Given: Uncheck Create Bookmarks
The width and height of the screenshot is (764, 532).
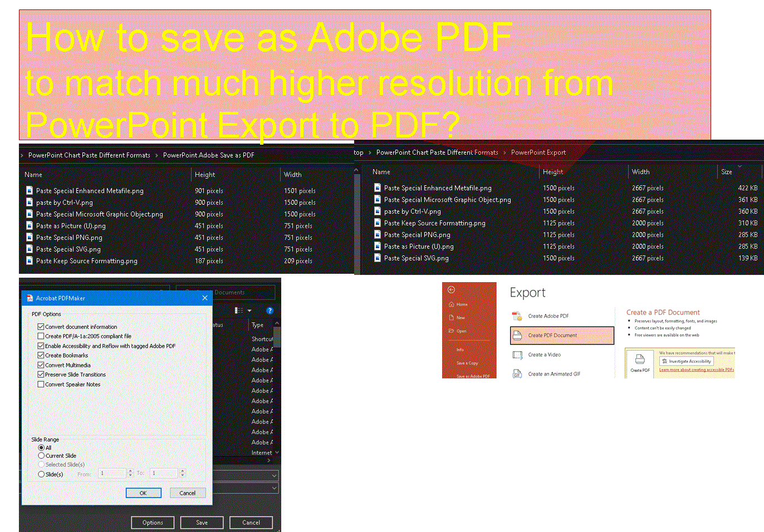Looking at the screenshot, I should tap(41, 355).
